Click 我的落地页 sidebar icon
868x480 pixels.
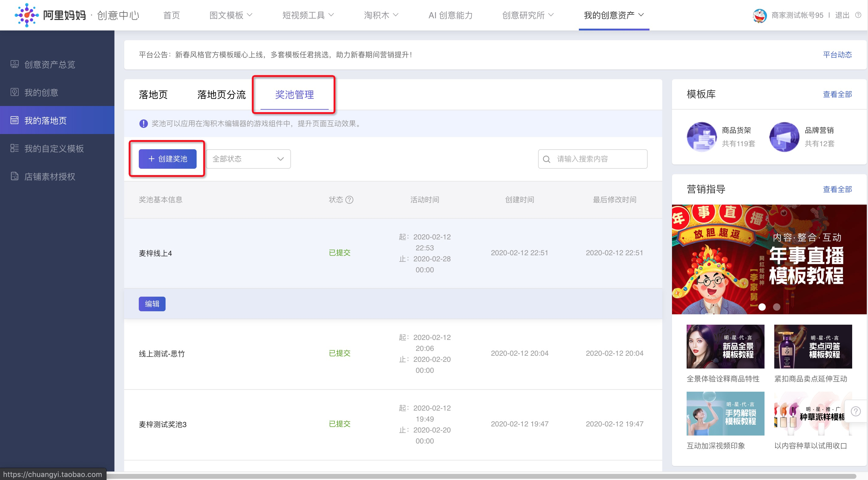pos(15,120)
